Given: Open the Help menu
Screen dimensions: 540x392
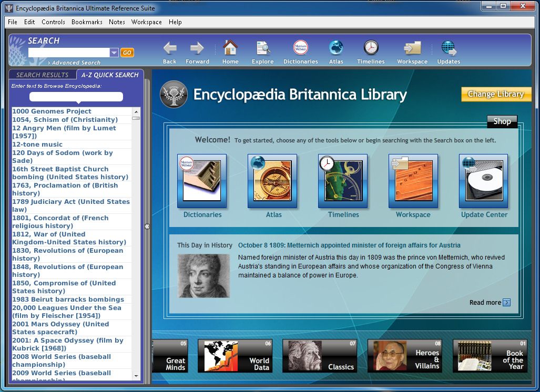Looking at the screenshot, I should pyautogui.click(x=175, y=22).
